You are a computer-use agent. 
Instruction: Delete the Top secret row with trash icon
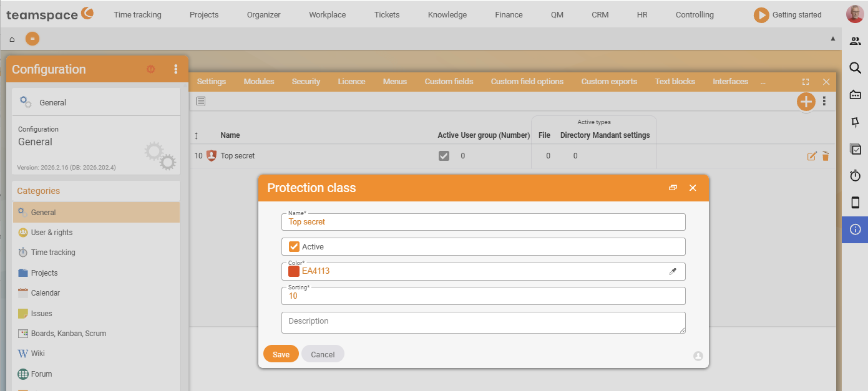click(826, 156)
